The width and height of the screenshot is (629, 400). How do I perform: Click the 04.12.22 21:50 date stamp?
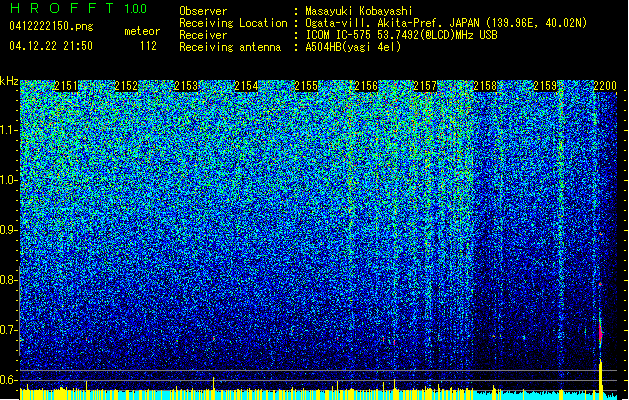[x=51, y=46]
